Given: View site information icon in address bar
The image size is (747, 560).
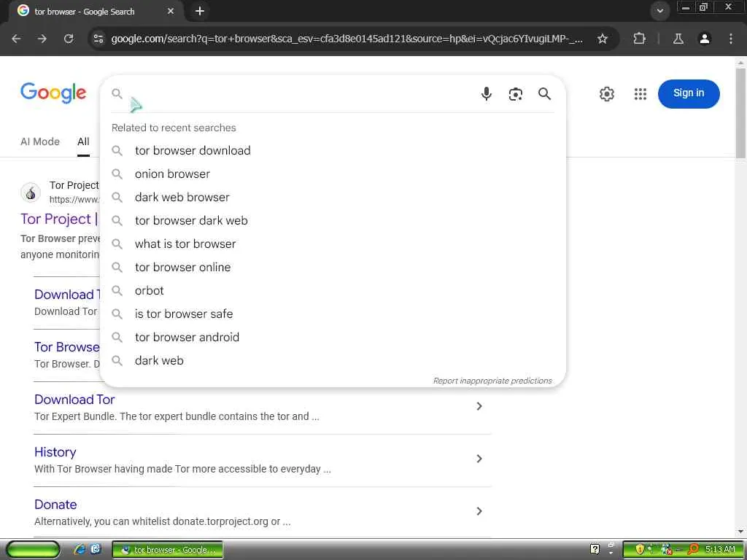Looking at the screenshot, I should [x=98, y=39].
